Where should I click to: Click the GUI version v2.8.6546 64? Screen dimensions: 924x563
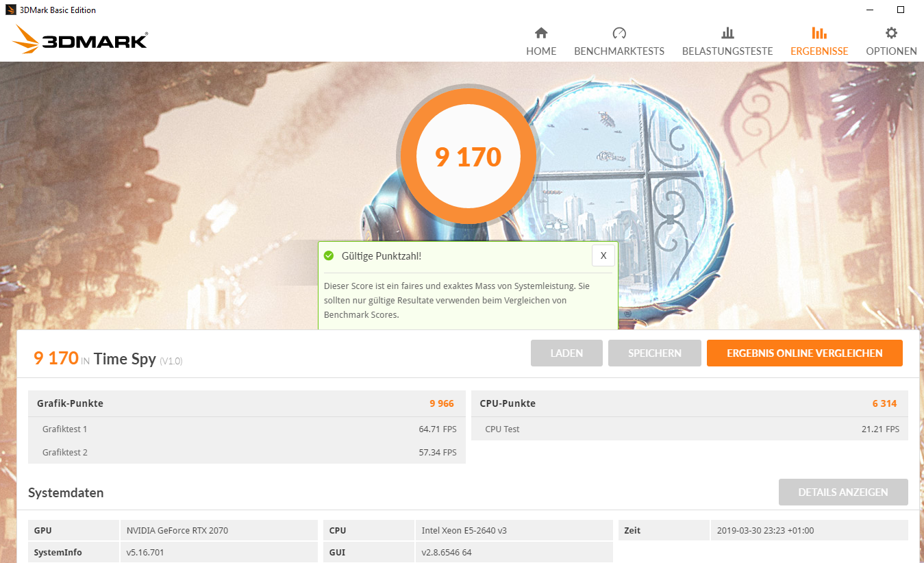tap(447, 552)
